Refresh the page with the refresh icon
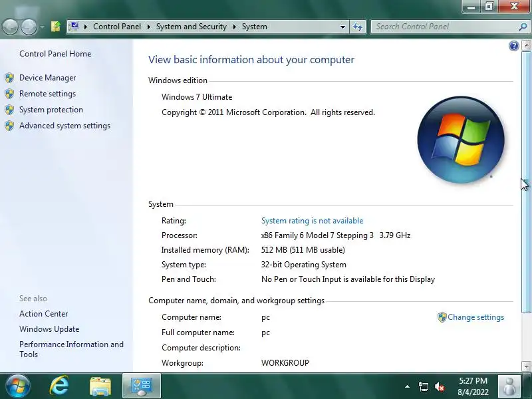Screen dimensions: 532x399 click(x=358, y=27)
